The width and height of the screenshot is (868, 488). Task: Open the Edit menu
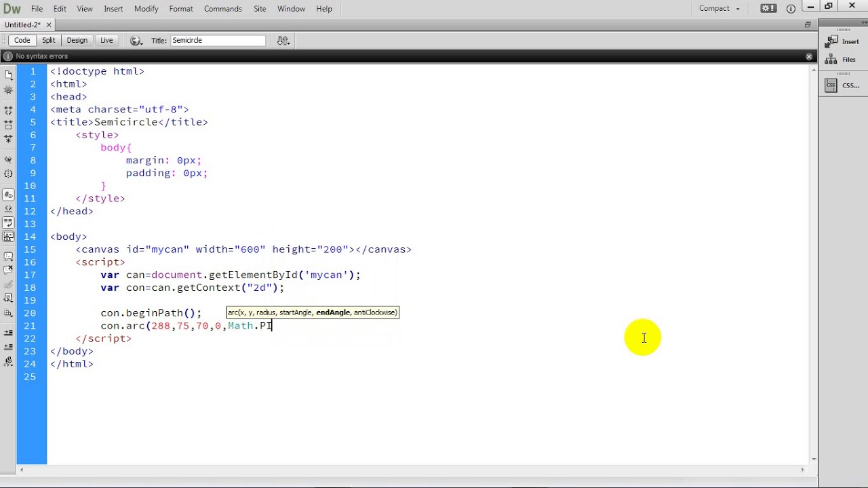(x=60, y=9)
